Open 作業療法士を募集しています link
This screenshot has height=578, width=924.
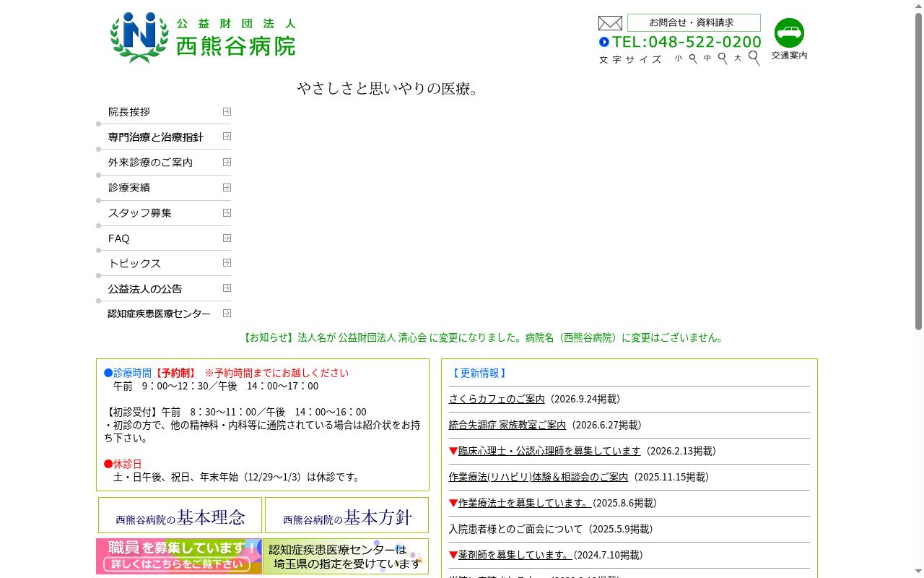point(526,503)
